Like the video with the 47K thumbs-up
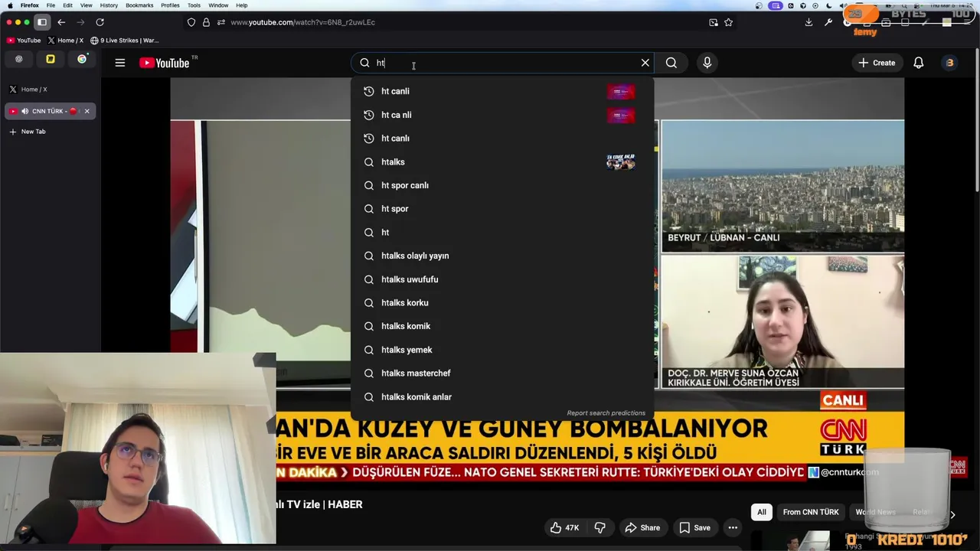Screen dimensions: 980x551 pos(564,527)
